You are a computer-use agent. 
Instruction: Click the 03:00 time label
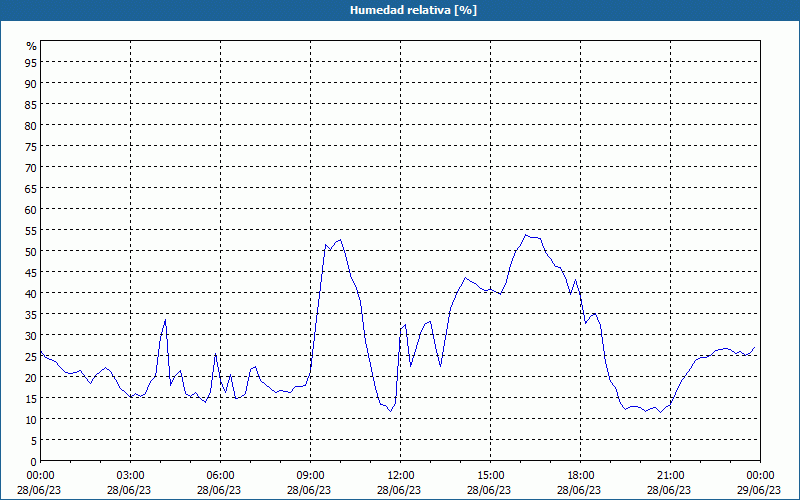131,475
